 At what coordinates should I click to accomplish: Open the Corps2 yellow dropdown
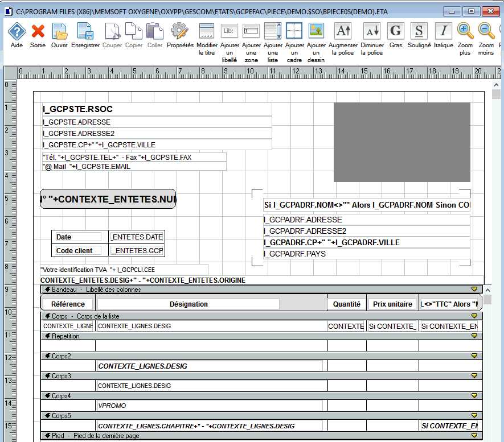[474, 356]
